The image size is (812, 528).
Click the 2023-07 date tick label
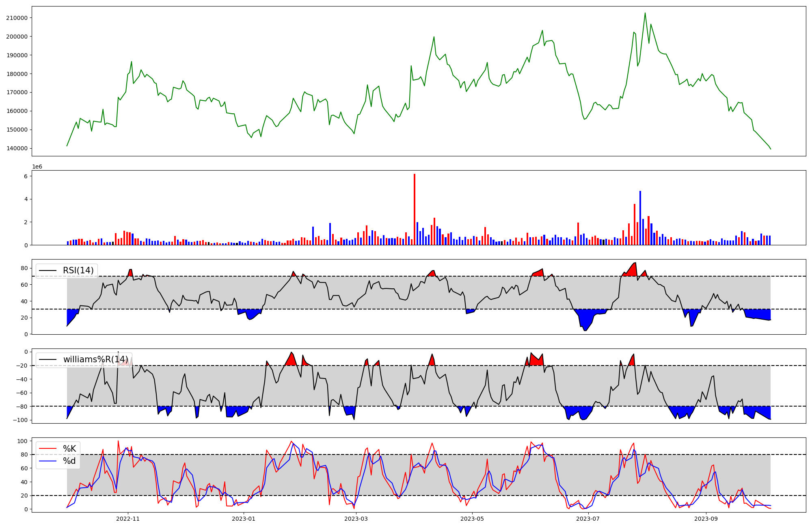588,519
